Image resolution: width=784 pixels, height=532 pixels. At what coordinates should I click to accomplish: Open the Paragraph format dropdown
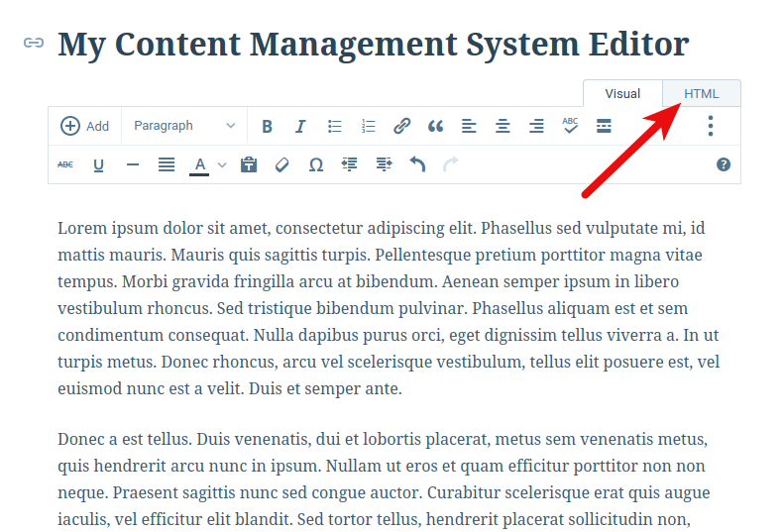(x=184, y=126)
